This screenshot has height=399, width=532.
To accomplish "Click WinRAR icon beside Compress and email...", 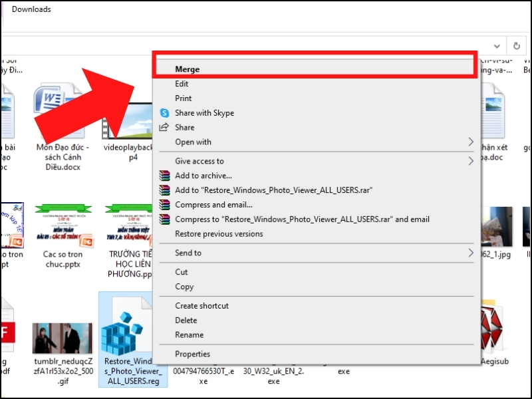I will coord(164,205).
